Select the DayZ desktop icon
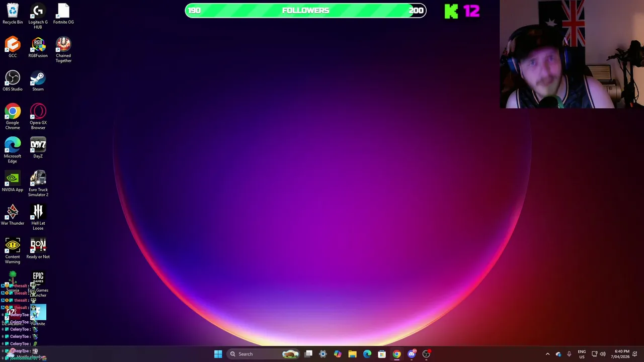The image size is (644, 362). pyautogui.click(x=38, y=148)
